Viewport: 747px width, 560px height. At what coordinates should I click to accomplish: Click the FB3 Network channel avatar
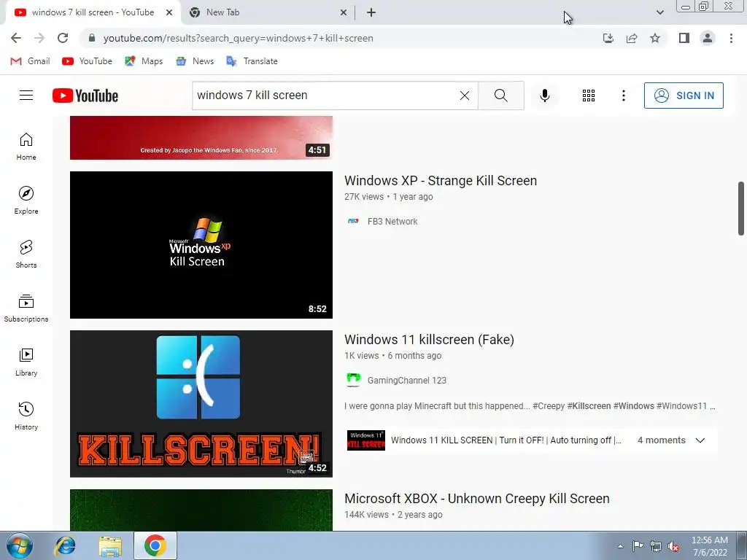[x=353, y=221]
